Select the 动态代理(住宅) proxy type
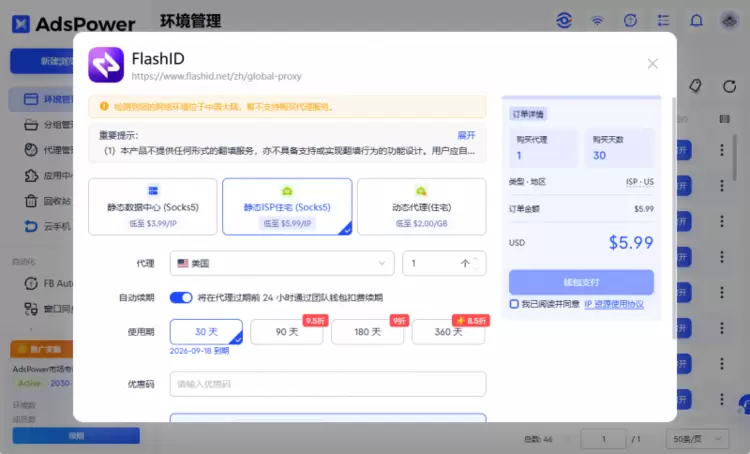This screenshot has height=454, width=750. (421, 207)
